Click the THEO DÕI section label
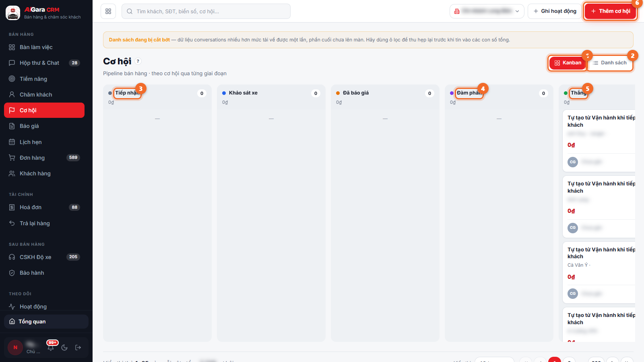The image size is (644, 362). tap(20, 294)
